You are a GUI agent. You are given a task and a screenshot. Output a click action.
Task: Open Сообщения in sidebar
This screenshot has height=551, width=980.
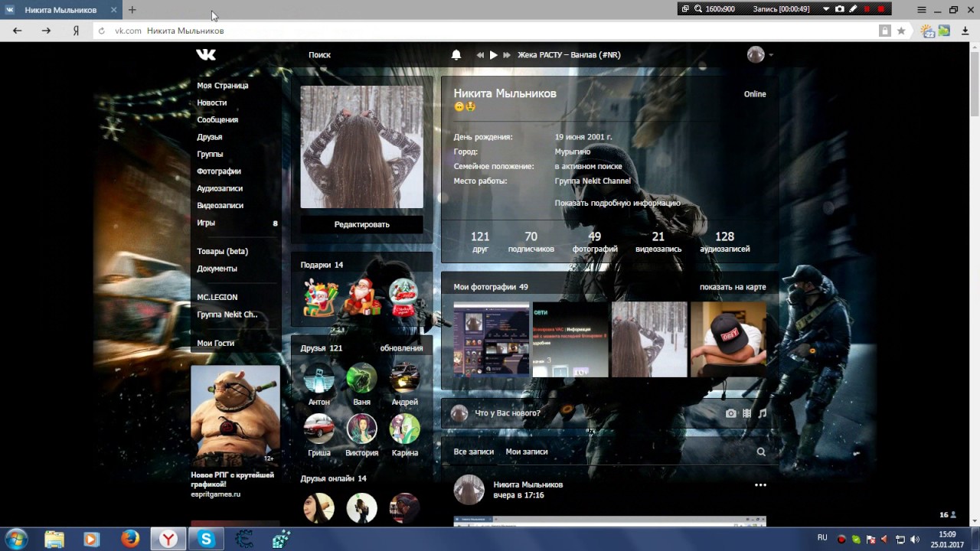pyautogui.click(x=217, y=120)
